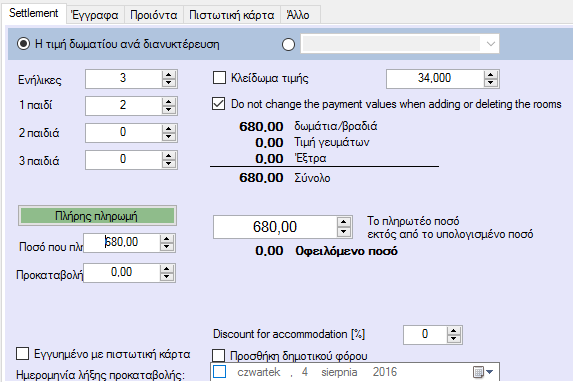The height and width of the screenshot is (382, 573).
Task: Click the Ποσό που πληρώθηκε 680,00 field
Action: pos(122,243)
